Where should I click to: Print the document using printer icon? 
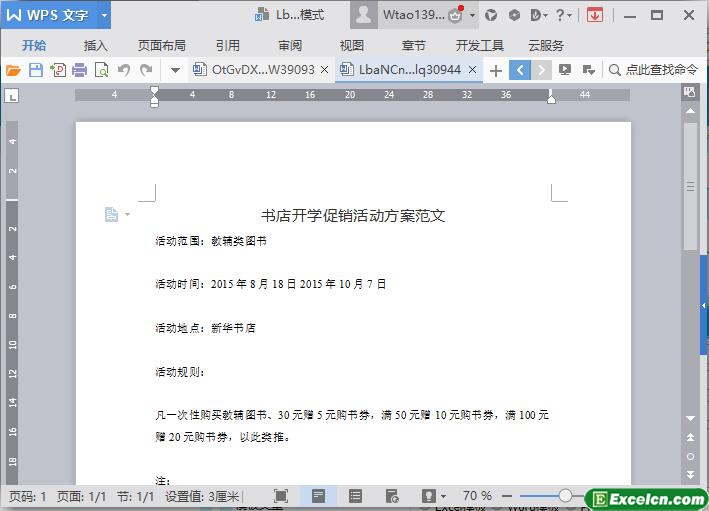point(79,70)
